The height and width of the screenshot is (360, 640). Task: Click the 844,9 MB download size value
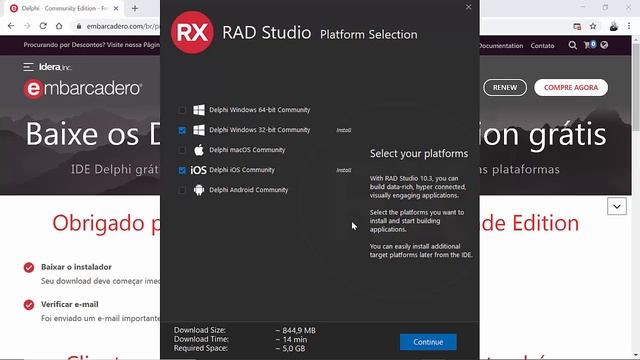click(x=296, y=330)
